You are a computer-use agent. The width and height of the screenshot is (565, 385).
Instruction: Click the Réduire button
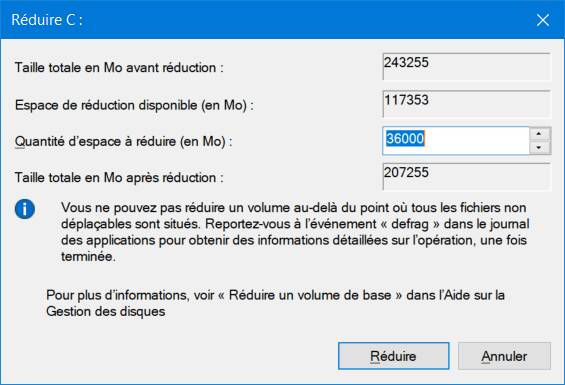click(393, 356)
